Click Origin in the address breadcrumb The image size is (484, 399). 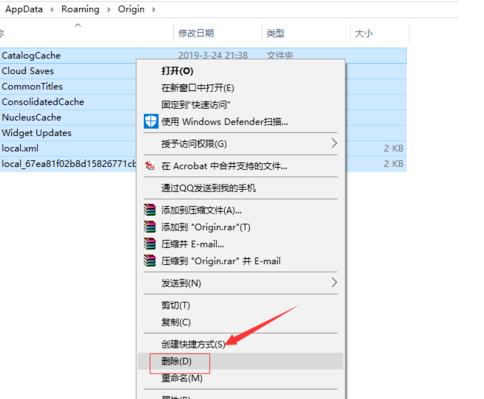[131, 9]
